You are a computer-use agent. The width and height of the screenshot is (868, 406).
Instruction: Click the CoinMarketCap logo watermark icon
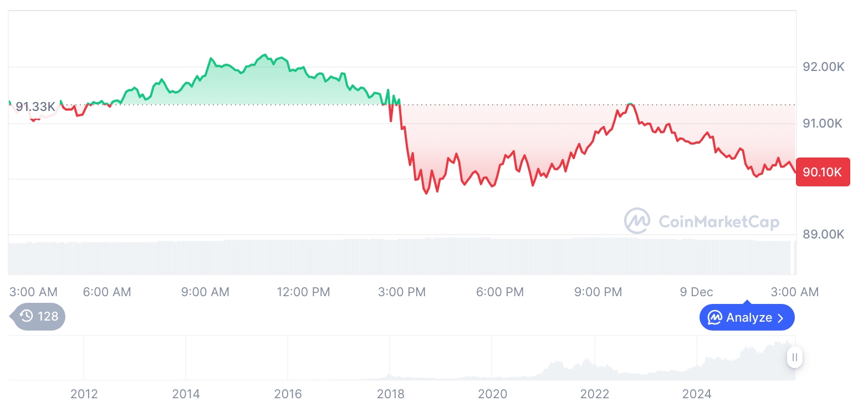637,221
